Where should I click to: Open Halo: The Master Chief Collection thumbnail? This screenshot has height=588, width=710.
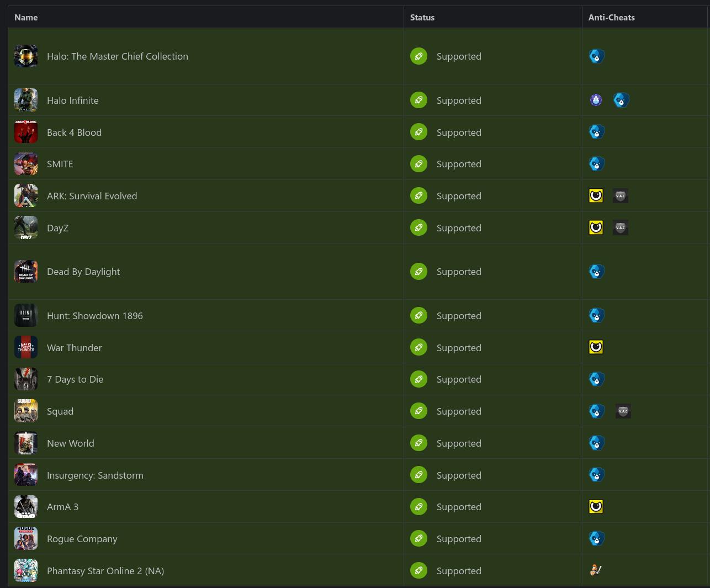pyautogui.click(x=26, y=56)
